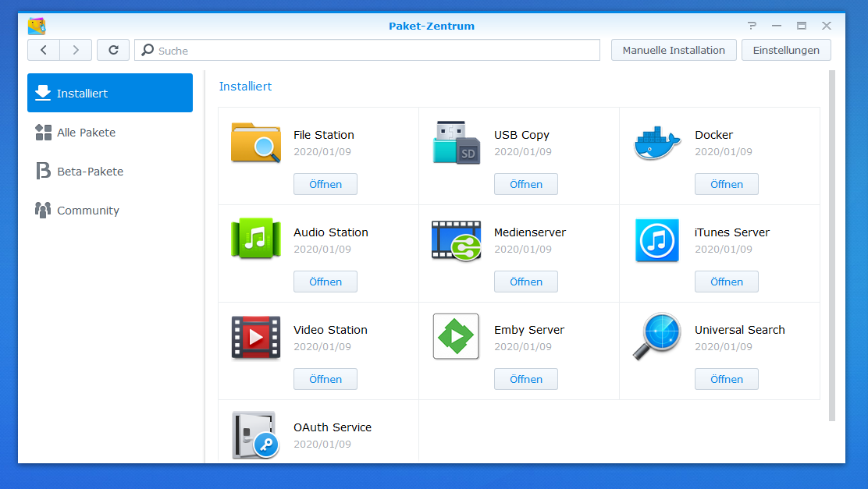Image resolution: width=868 pixels, height=489 pixels.
Task: Open help via the question mark icon
Action: click(752, 26)
